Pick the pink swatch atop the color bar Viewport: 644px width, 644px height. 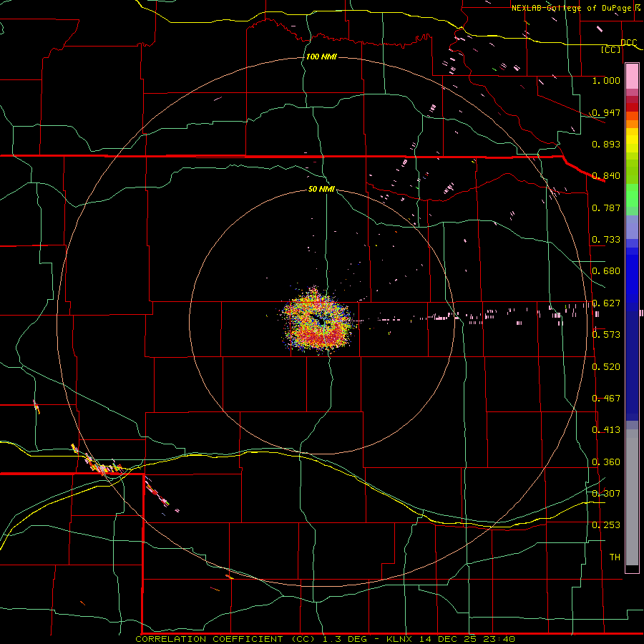click(632, 77)
